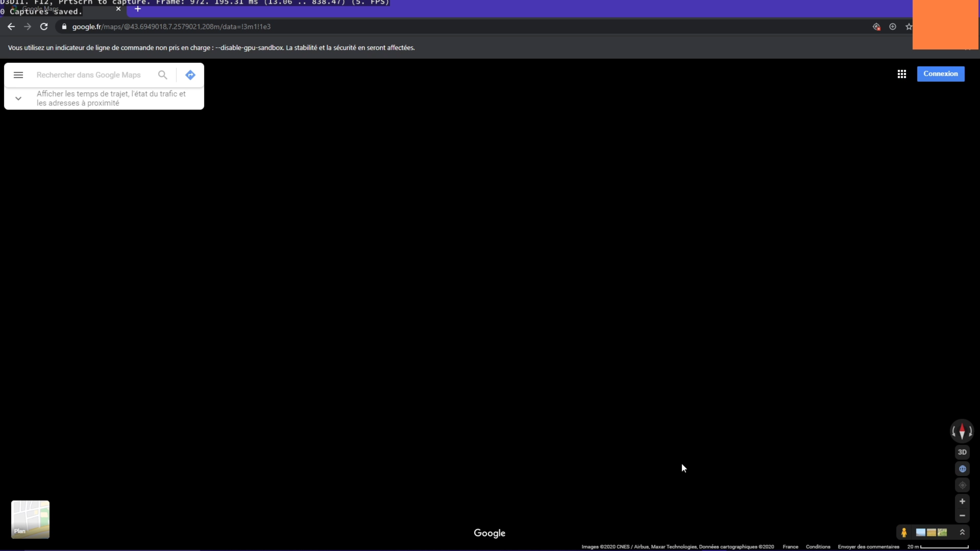Show my current location
The width and height of the screenshot is (980, 551).
pos(962,485)
